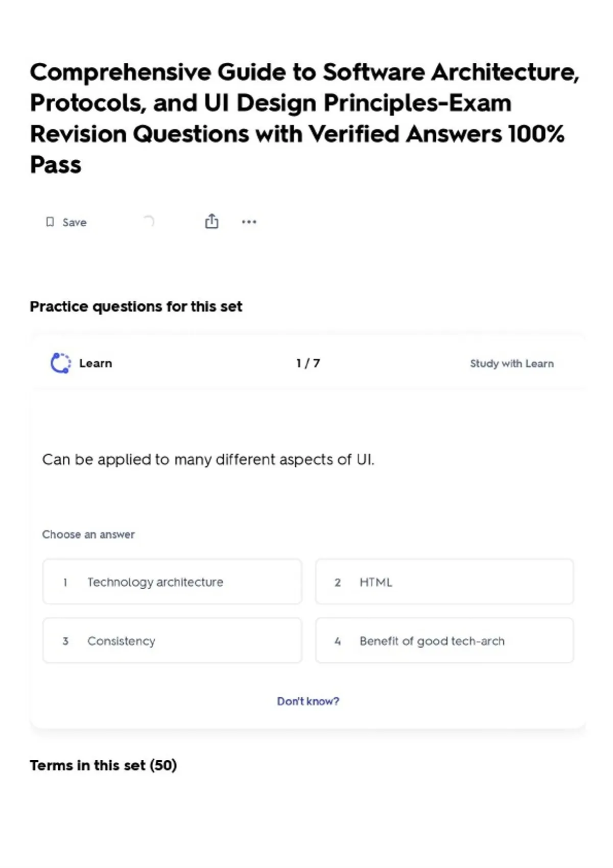The width and height of the screenshot is (613, 868).
Task: Click the Learn mode circular icon
Action: coord(61,363)
